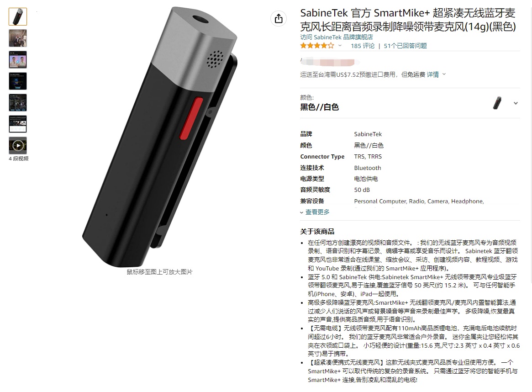532x392 pixels.
Task: Expand 查看更多 to see more specs
Action: click(x=315, y=212)
